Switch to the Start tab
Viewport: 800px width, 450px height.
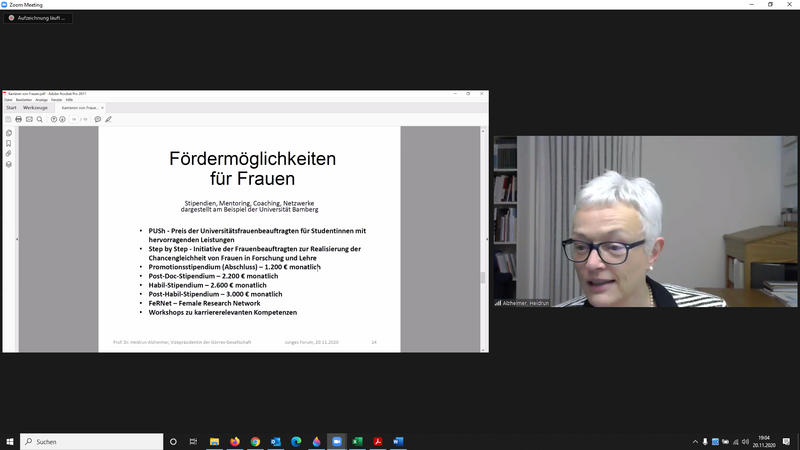click(11, 107)
